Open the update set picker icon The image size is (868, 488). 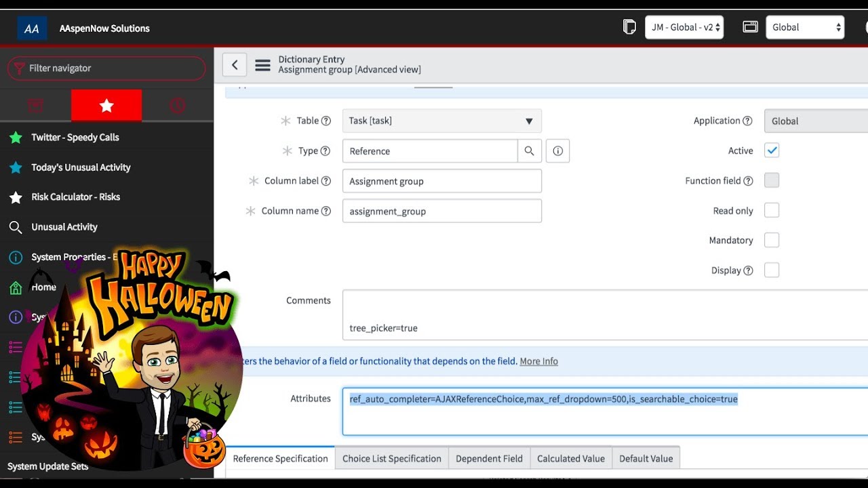coord(629,27)
